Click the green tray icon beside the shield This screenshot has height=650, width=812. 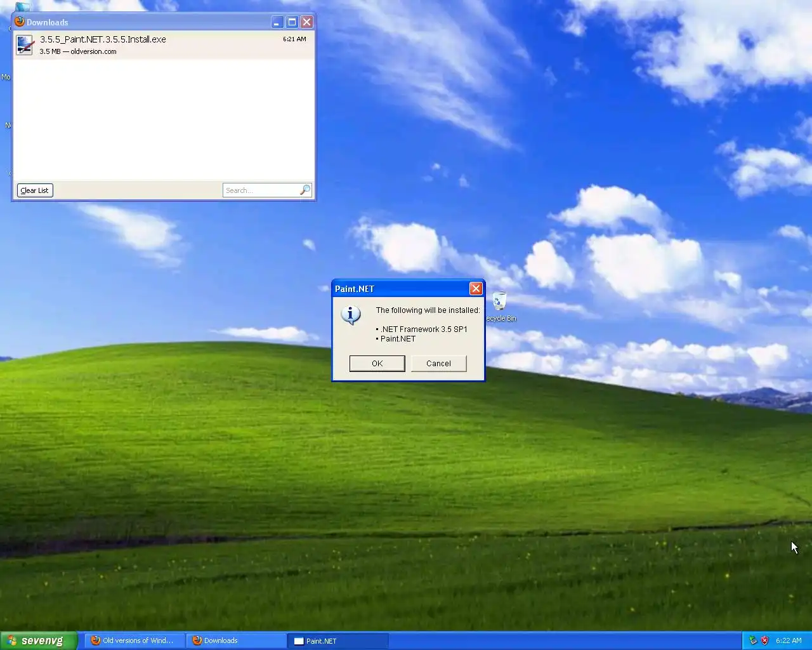click(x=753, y=640)
